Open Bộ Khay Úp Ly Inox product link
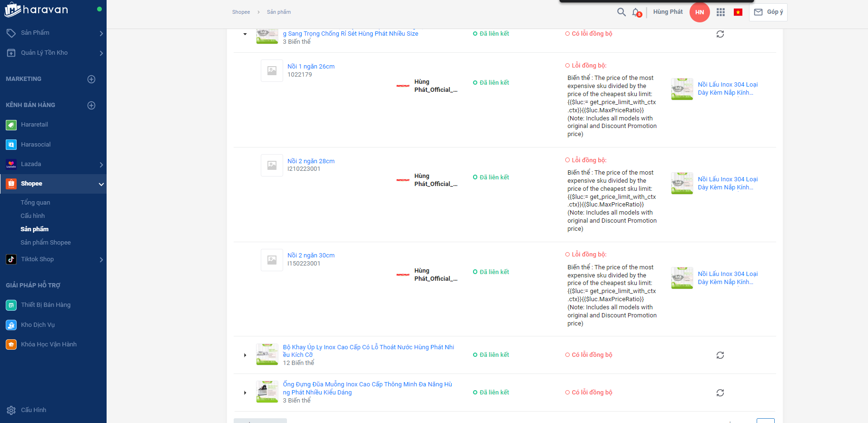Viewport: 868px width, 423px height. [368, 351]
